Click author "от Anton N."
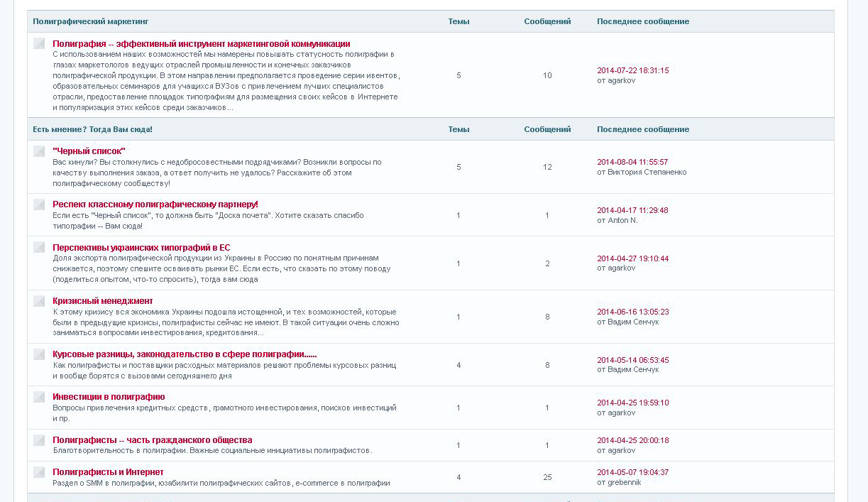 [617, 220]
